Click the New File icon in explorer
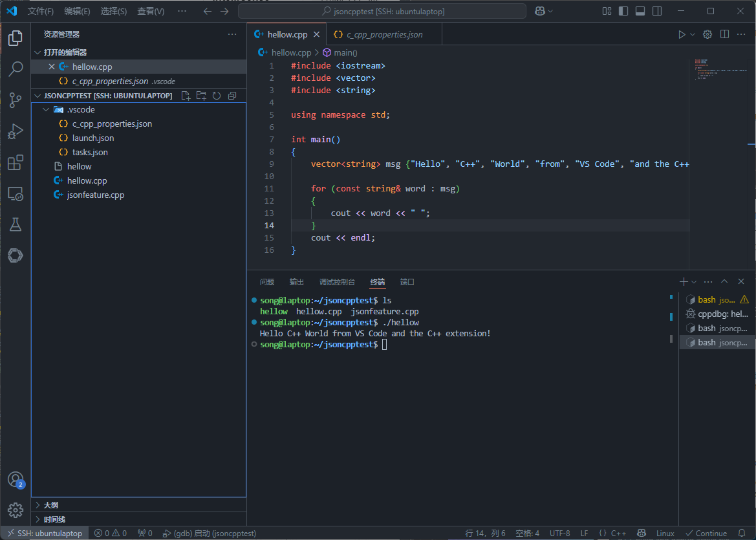Screen dimensions: 756x540 tap(186, 96)
